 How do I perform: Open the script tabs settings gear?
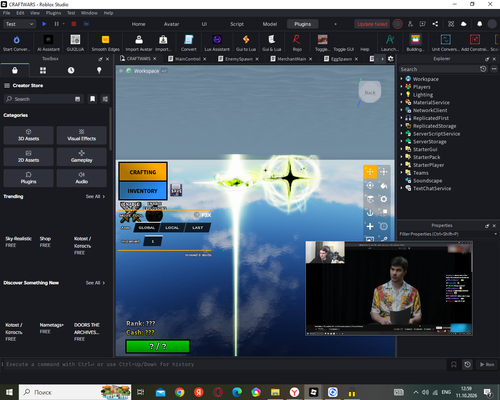pyautogui.click(x=391, y=59)
